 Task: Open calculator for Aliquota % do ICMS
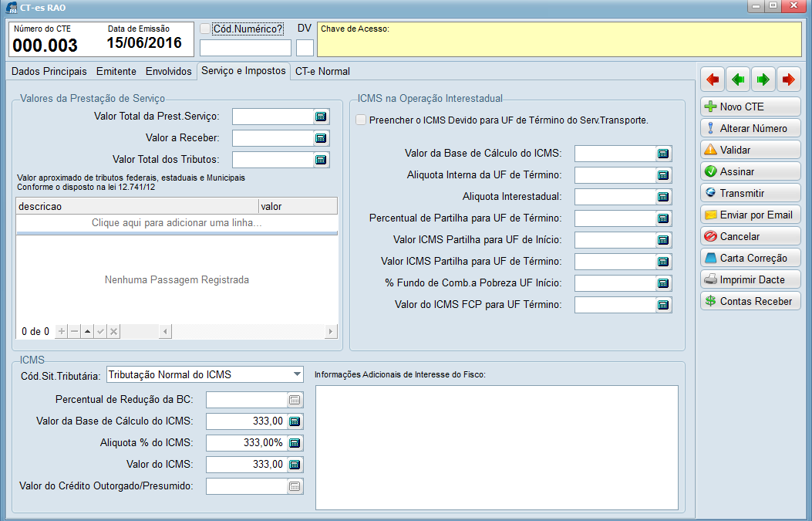coord(295,443)
